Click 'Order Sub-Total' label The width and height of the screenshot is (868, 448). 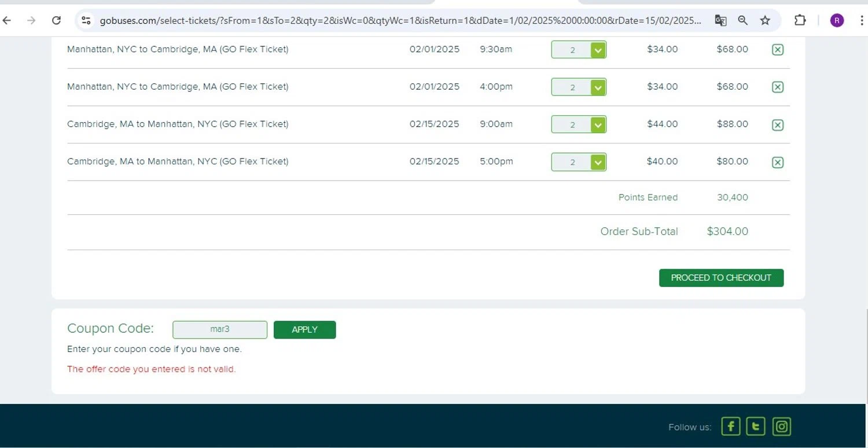639,232
